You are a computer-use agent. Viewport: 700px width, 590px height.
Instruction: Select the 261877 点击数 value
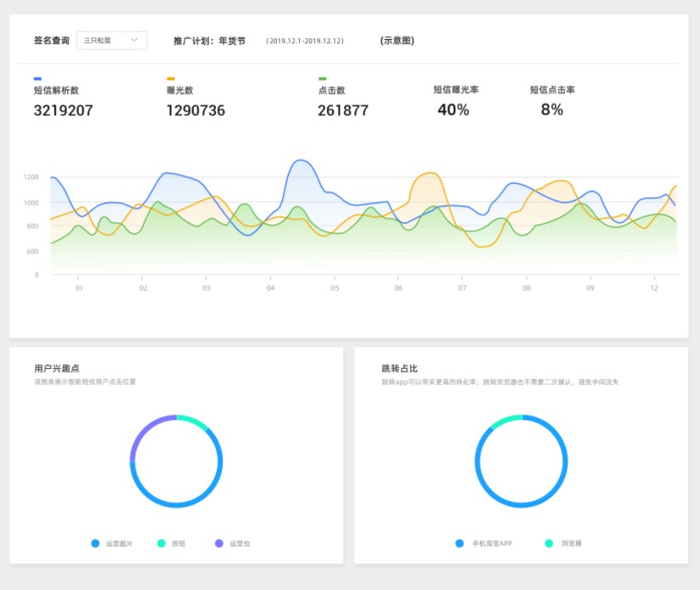pos(343,111)
